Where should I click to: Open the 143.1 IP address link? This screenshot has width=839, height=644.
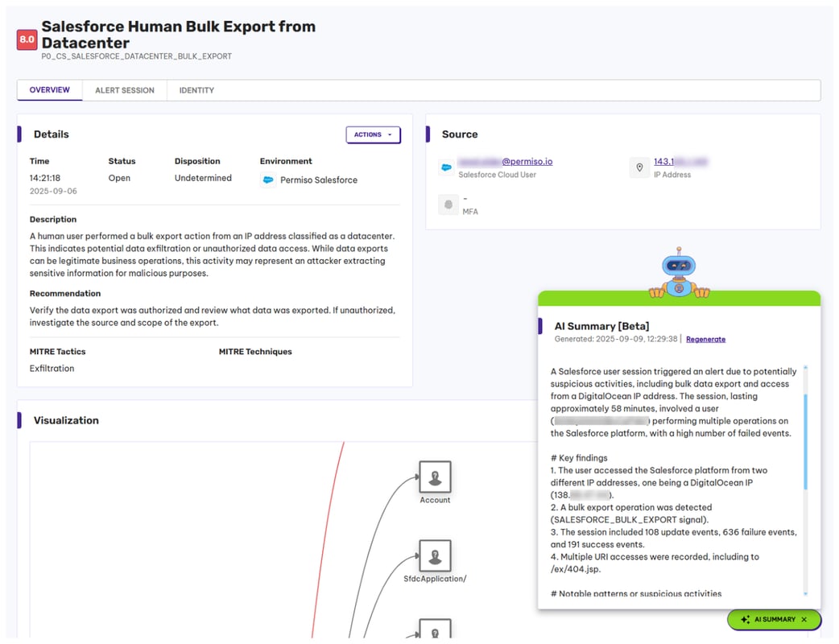[680, 162]
